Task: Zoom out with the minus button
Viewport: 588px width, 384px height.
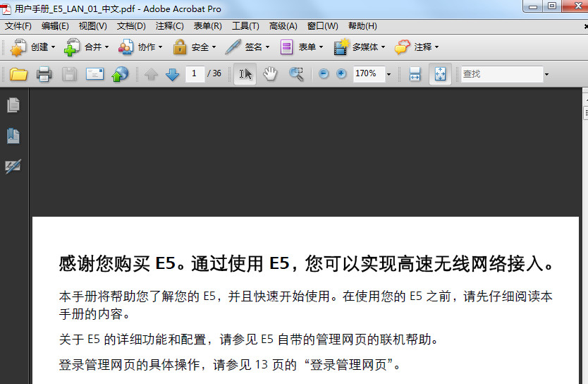Action: (x=324, y=73)
